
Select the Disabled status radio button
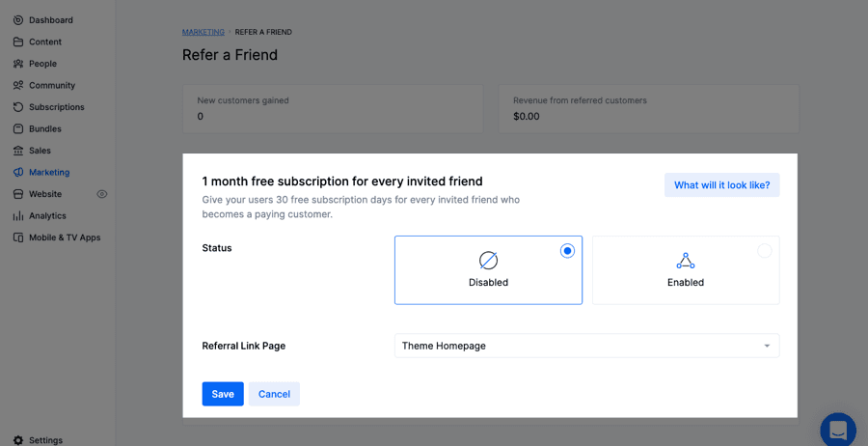(567, 251)
